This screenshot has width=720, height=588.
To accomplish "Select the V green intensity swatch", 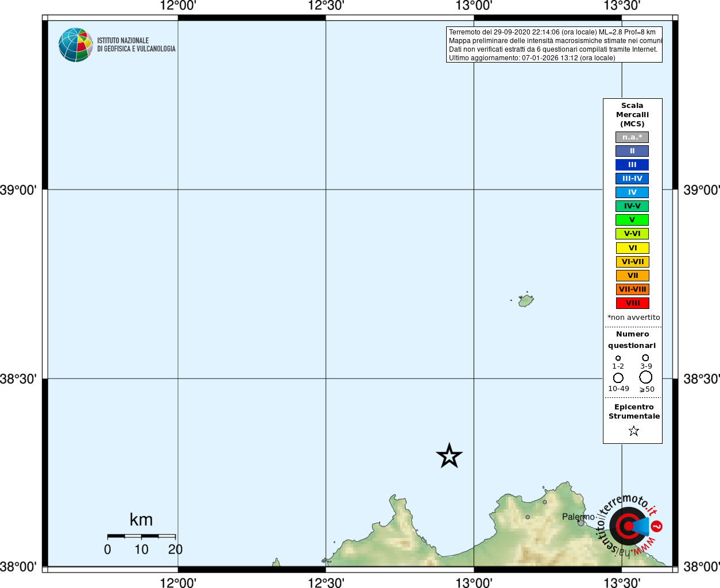I will (632, 220).
